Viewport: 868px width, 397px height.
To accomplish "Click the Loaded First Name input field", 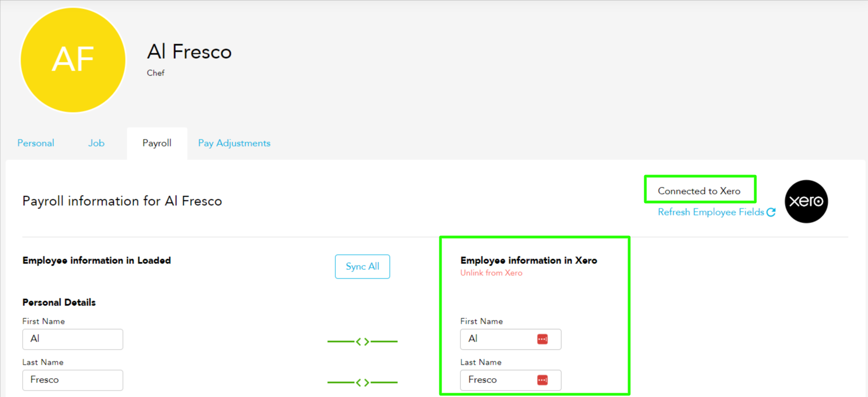I will click(73, 339).
